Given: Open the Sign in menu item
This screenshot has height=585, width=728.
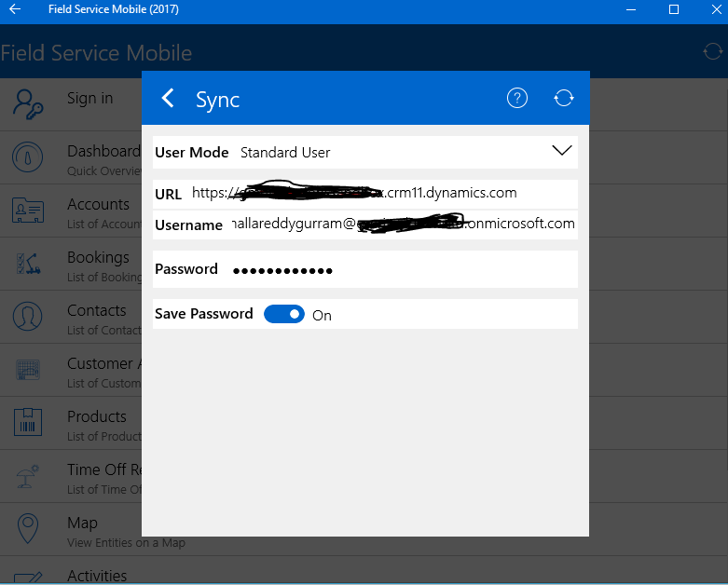Looking at the screenshot, I should [x=71, y=105].
